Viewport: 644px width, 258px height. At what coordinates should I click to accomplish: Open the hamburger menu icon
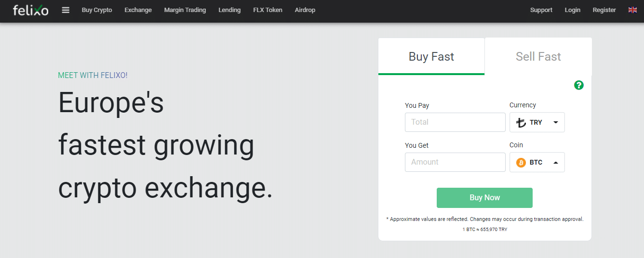tap(66, 10)
